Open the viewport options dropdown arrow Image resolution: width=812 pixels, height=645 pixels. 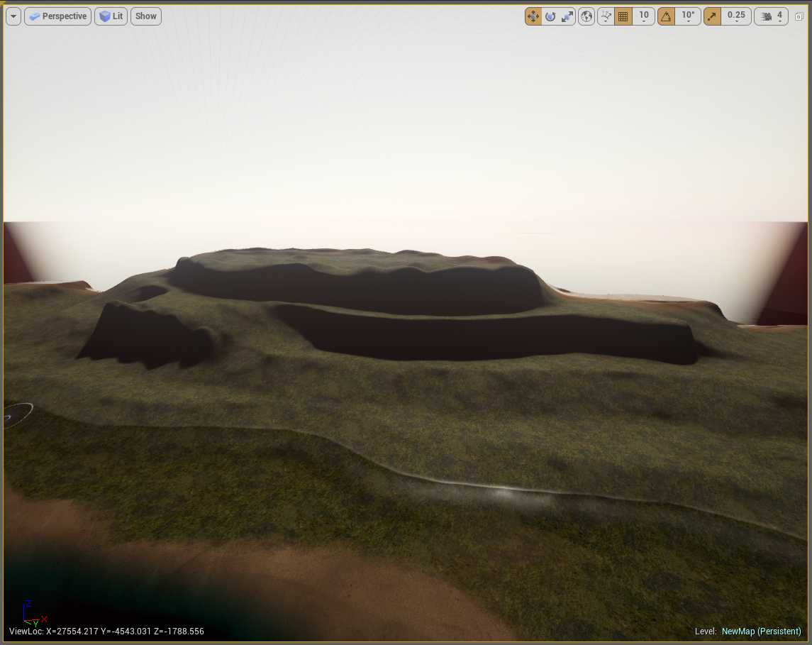tap(13, 16)
